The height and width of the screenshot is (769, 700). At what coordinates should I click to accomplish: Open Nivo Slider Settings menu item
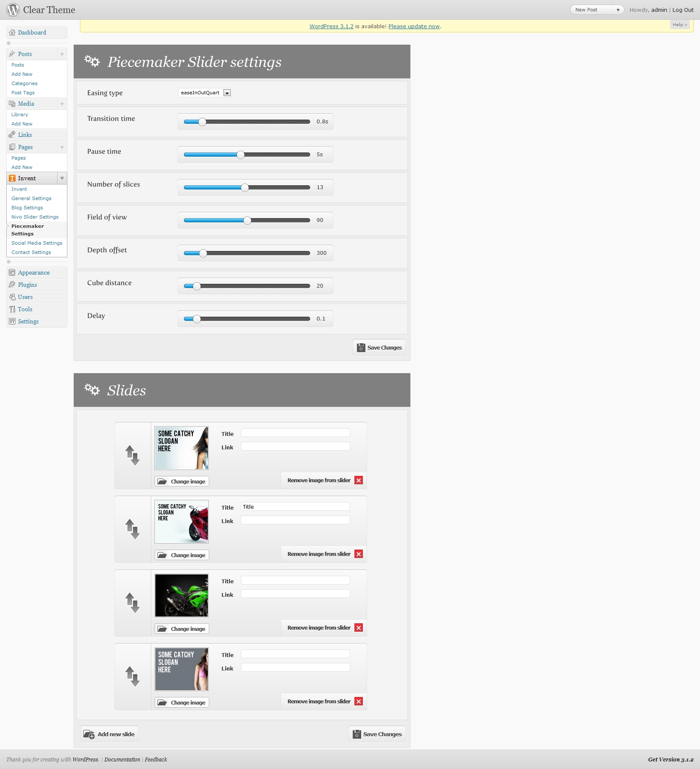tap(35, 217)
